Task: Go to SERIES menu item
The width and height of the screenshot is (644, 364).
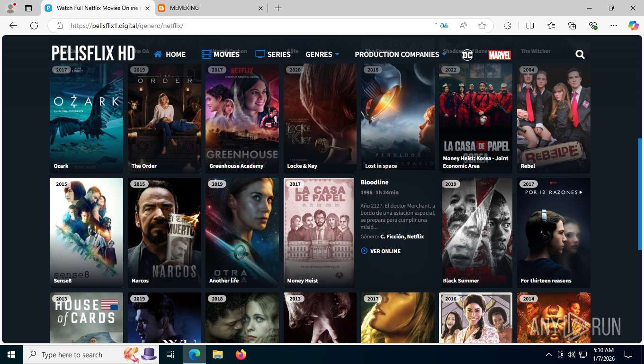Action: tap(273, 55)
